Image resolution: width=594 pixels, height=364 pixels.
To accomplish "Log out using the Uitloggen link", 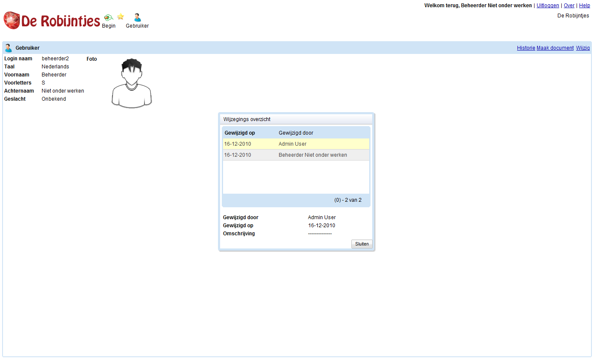I will [x=548, y=6].
